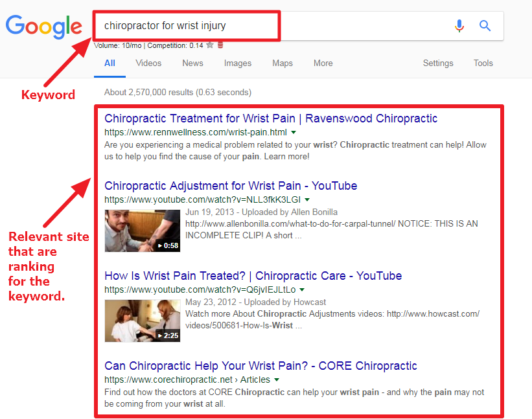Go to the Images tab
Viewport: 532px width, 419px height.
pos(238,63)
